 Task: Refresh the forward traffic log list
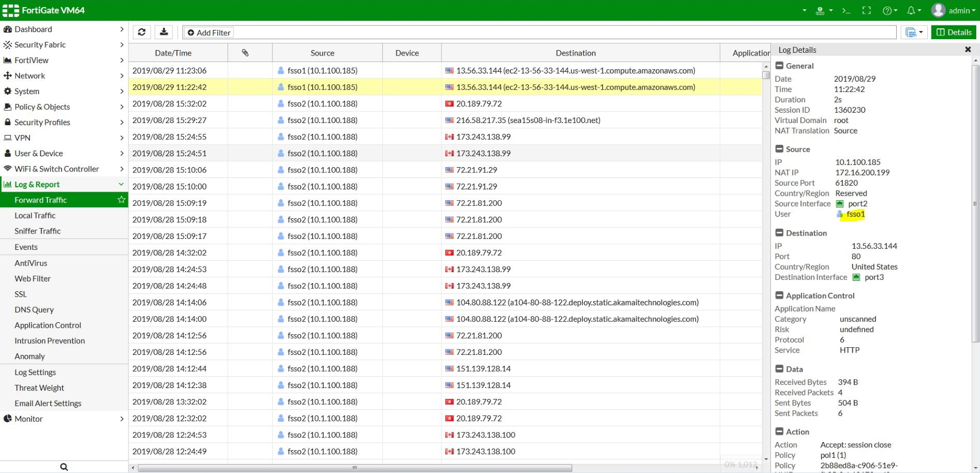[x=142, y=32]
